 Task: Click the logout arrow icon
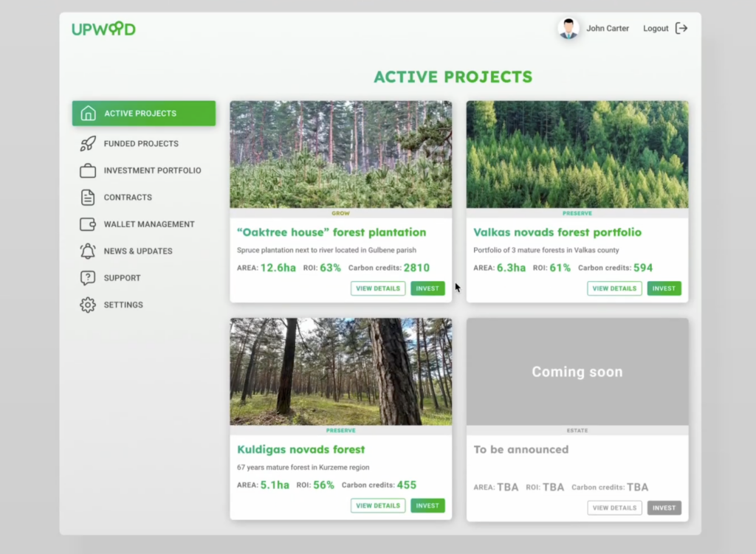681,29
